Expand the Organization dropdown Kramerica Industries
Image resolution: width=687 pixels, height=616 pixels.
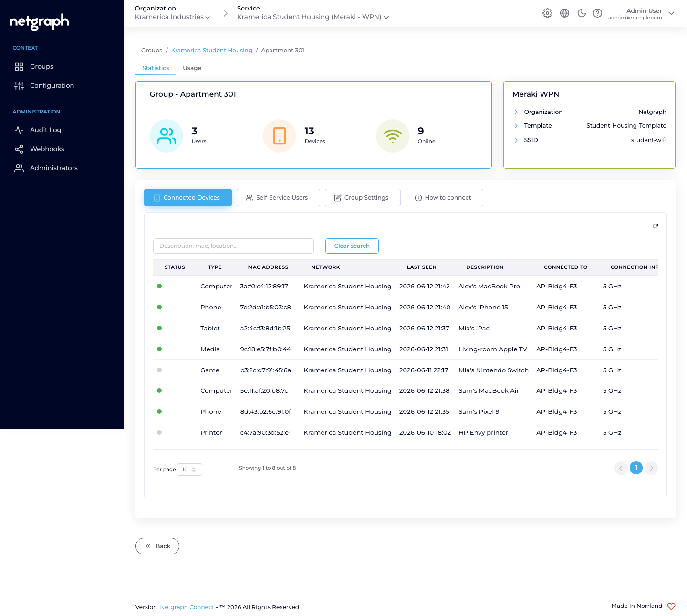click(172, 17)
